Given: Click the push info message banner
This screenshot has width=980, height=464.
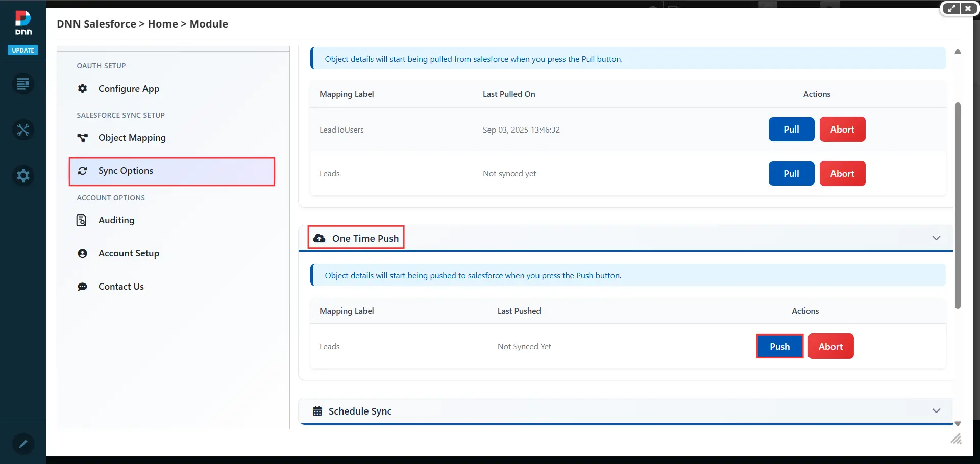Looking at the screenshot, I should (628, 275).
